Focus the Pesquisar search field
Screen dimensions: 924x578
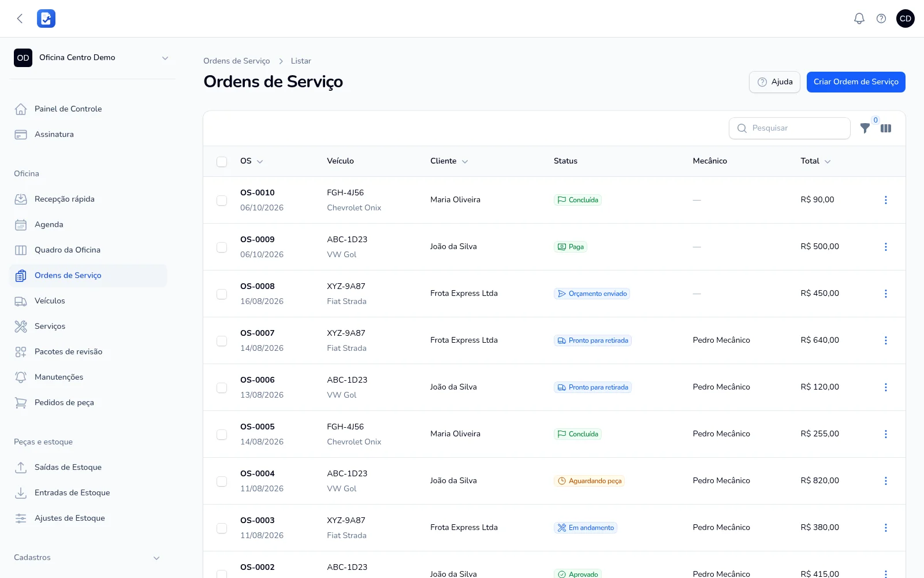pyautogui.click(x=789, y=128)
